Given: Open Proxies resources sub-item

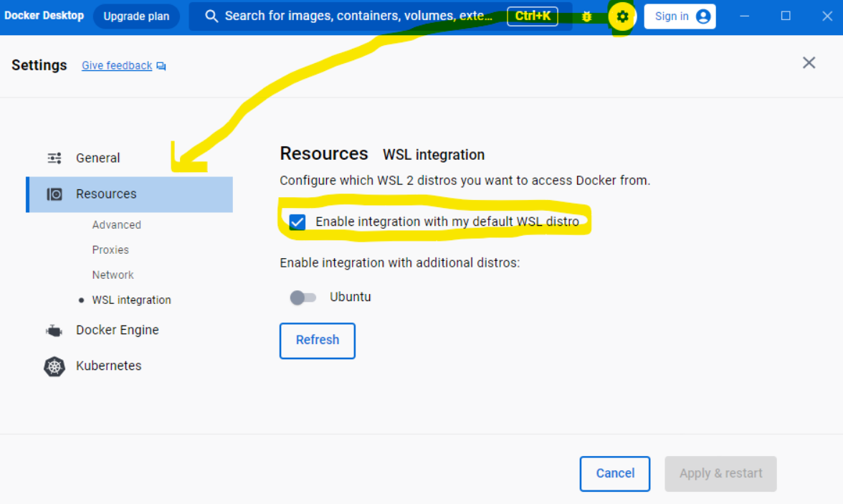Looking at the screenshot, I should 110,250.
